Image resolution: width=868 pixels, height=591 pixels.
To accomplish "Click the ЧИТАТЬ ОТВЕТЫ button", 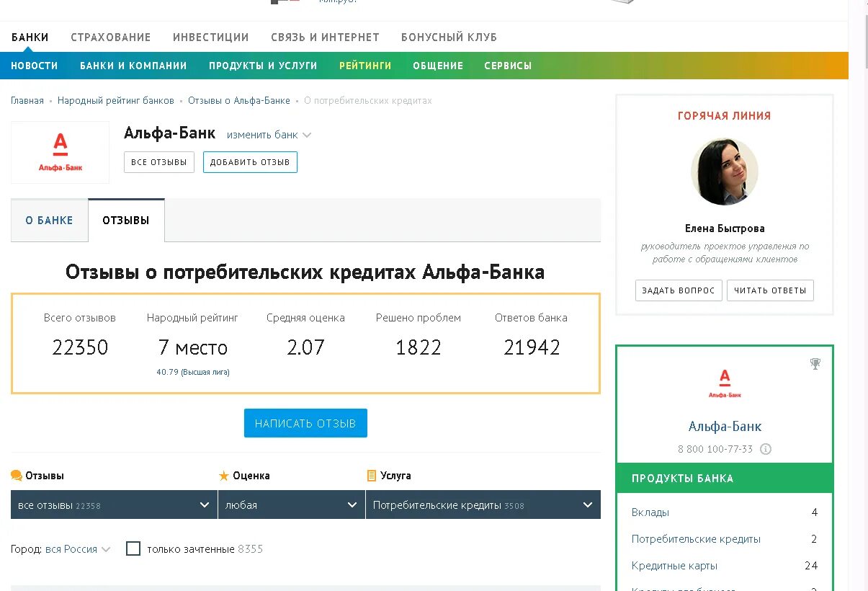I will 770,290.
